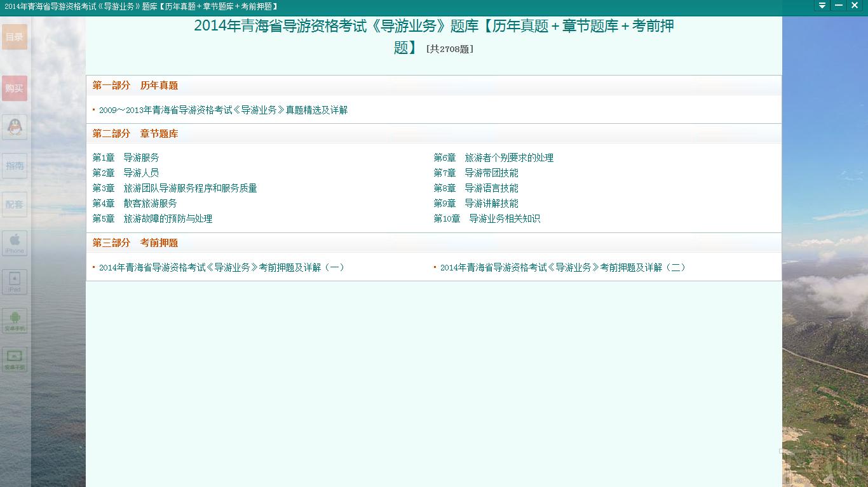
Task: Open the 指南 guide sidebar button
Action: pos(15,166)
